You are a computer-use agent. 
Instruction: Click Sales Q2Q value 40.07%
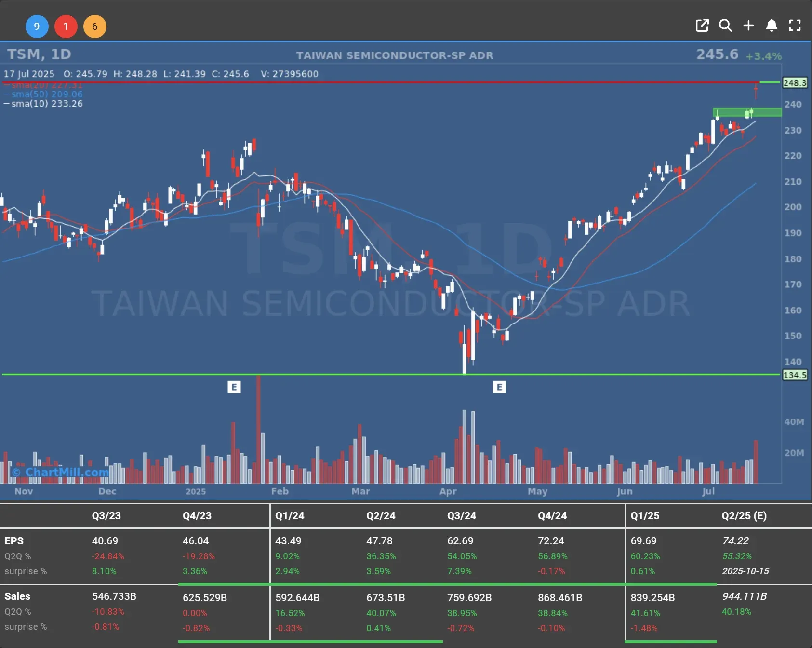point(381,613)
